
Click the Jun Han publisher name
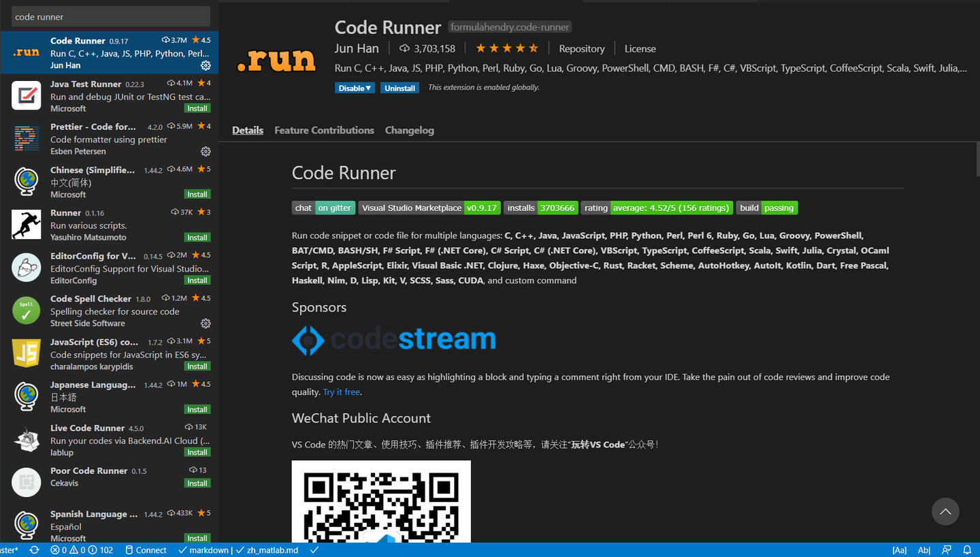point(357,48)
